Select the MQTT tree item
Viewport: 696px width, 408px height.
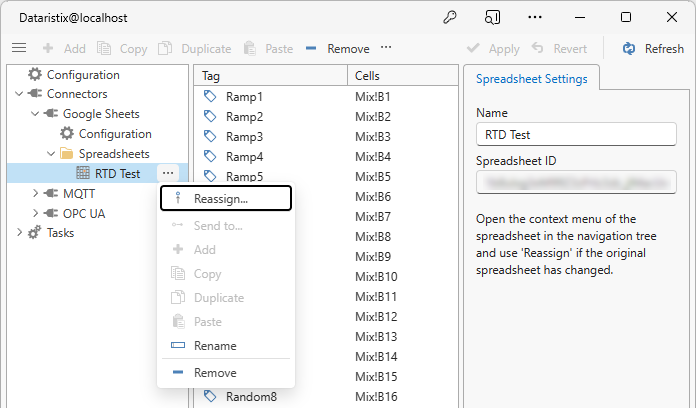coord(79,194)
